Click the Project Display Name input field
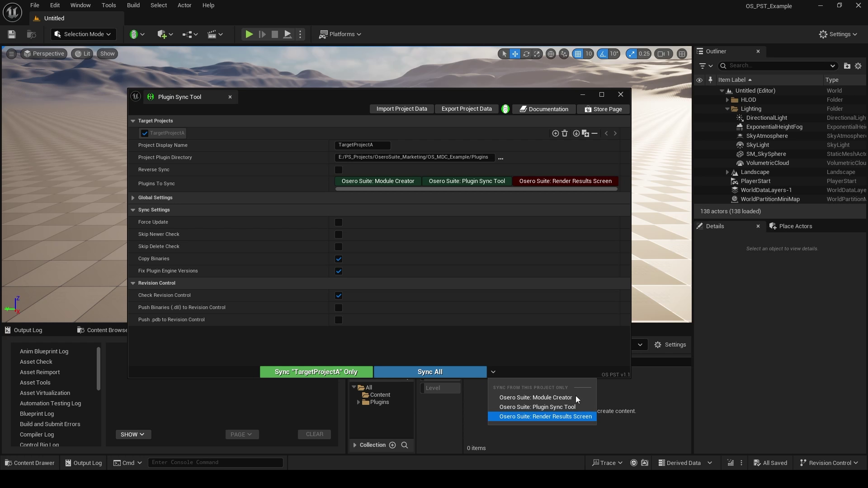The height and width of the screenshot is (488, 868). click(363, 145)
